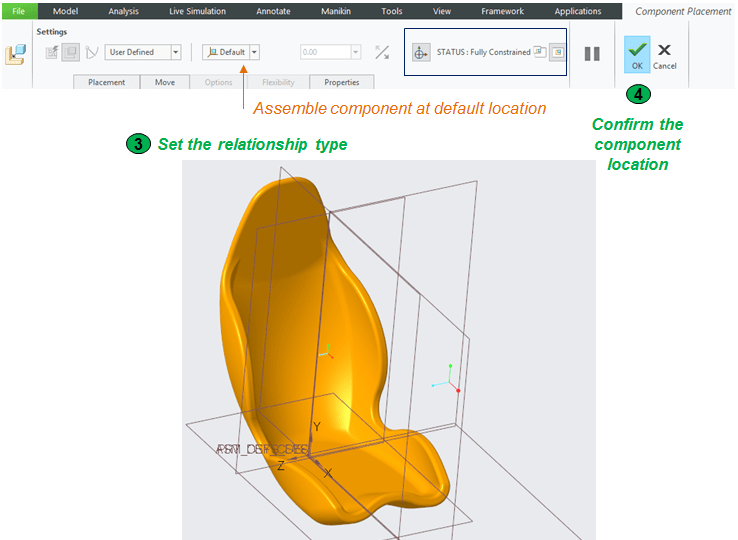This screenshot has height=540, width=738.
Task: Open the offset value dropdown
Action: (x=355, y=52)
